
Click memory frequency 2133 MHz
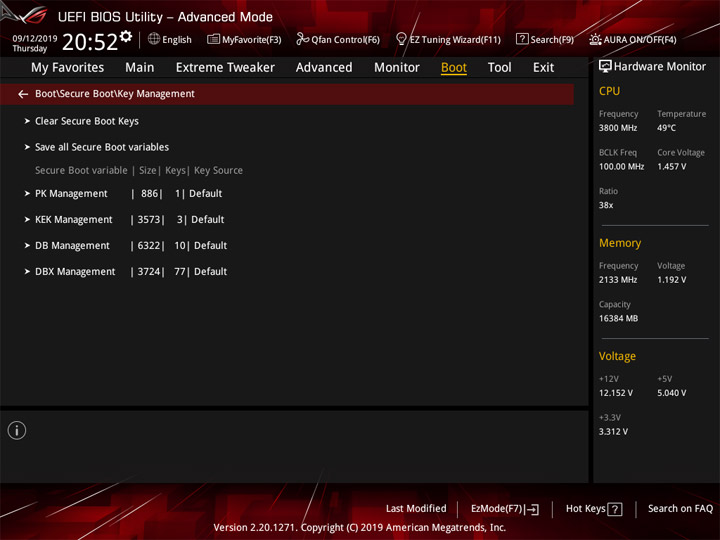618,280
